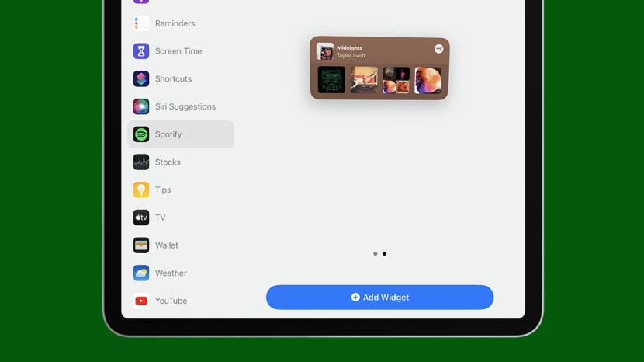The image size is (644, 362).
Task: Switch to the first widget page dot
Action: coord(376,254)
